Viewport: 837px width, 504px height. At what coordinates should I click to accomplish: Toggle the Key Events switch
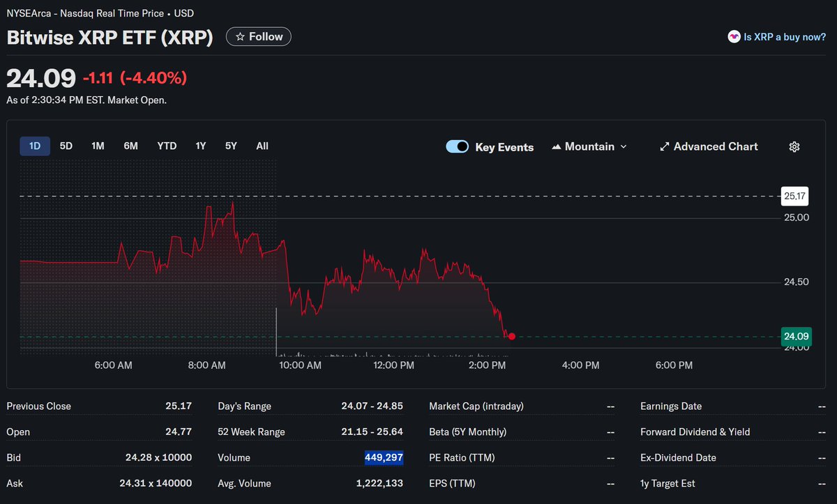(457, 146)
